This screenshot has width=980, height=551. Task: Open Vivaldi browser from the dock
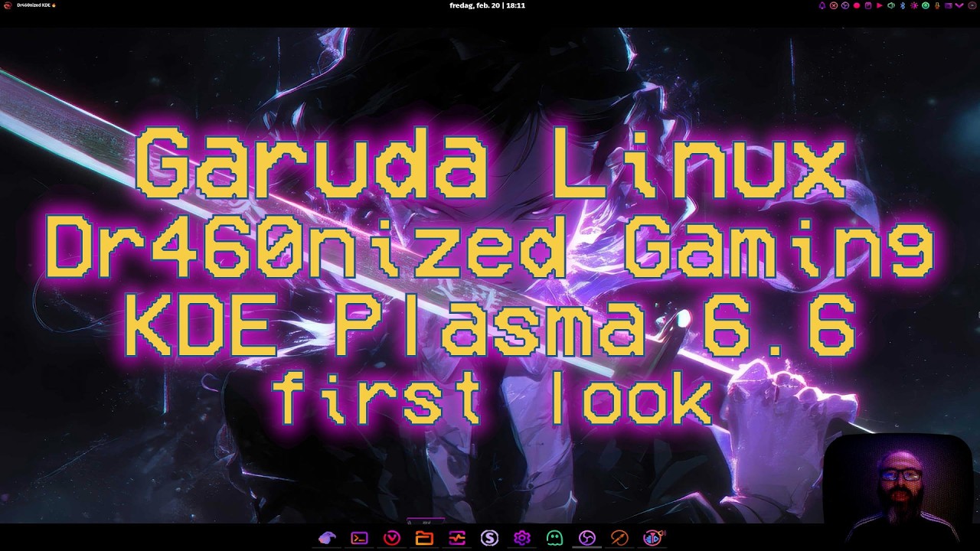(x=392, y=538)
